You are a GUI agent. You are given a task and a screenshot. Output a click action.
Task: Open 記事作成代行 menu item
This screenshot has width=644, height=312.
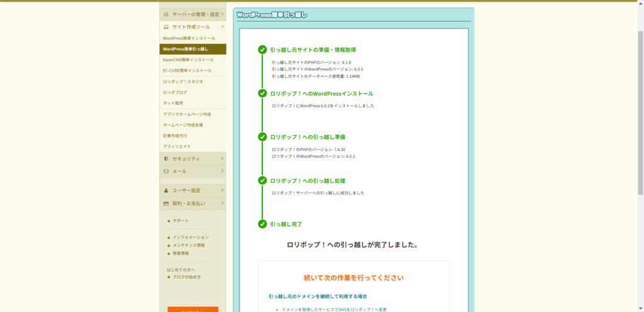(x=192, y=135)
